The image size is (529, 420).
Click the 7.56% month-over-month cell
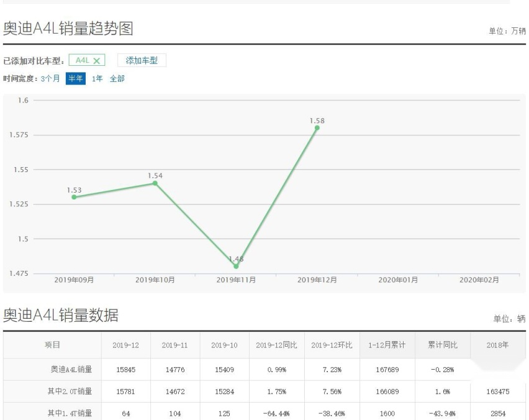pyautogui.click(x=332, y=391)
